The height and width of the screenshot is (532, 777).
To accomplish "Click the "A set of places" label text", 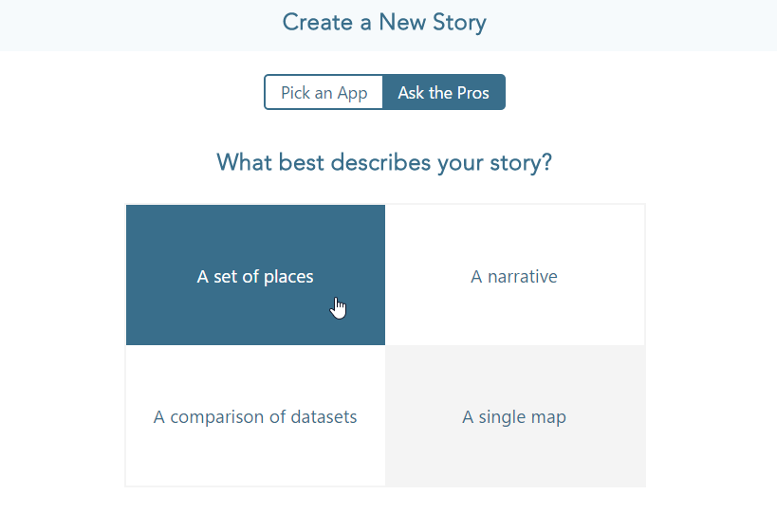I will [255, 277].
